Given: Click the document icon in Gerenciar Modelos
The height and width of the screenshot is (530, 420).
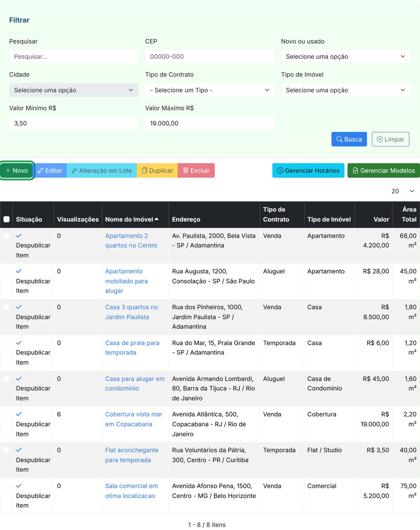Looking at the screenshot, I should [x=355, y=170].
